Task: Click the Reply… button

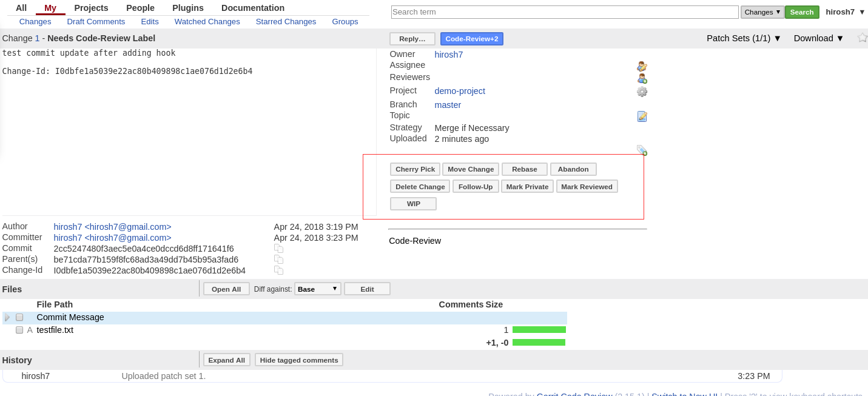Action: [x=412, y=39]
